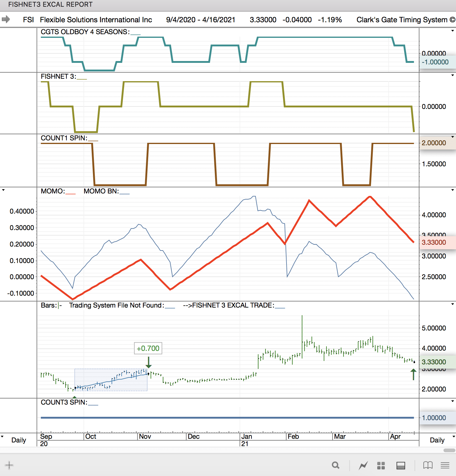
Task: Click the MOMO BN indicator label
Action: [x=101, y=191]
